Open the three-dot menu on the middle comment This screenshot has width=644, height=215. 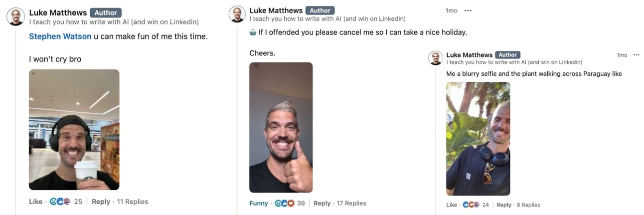(x=468, y=10)
